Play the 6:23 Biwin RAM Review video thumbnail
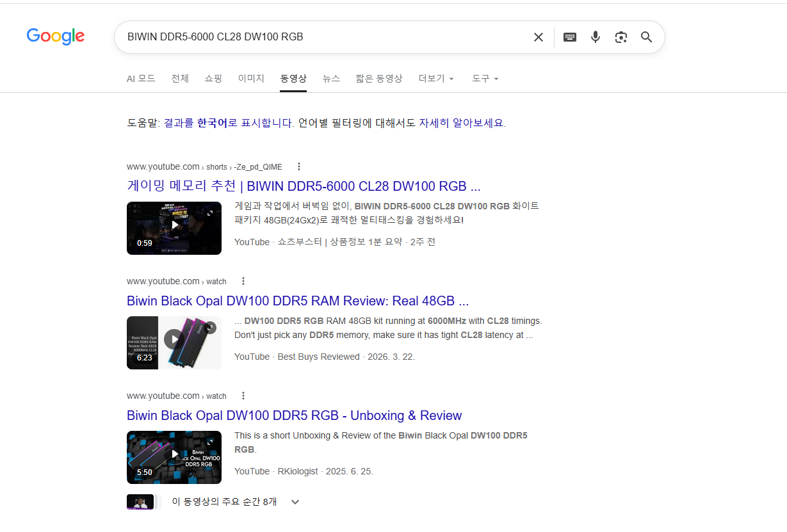Screen dimensions: 787x532 click(x=174, y=343)
